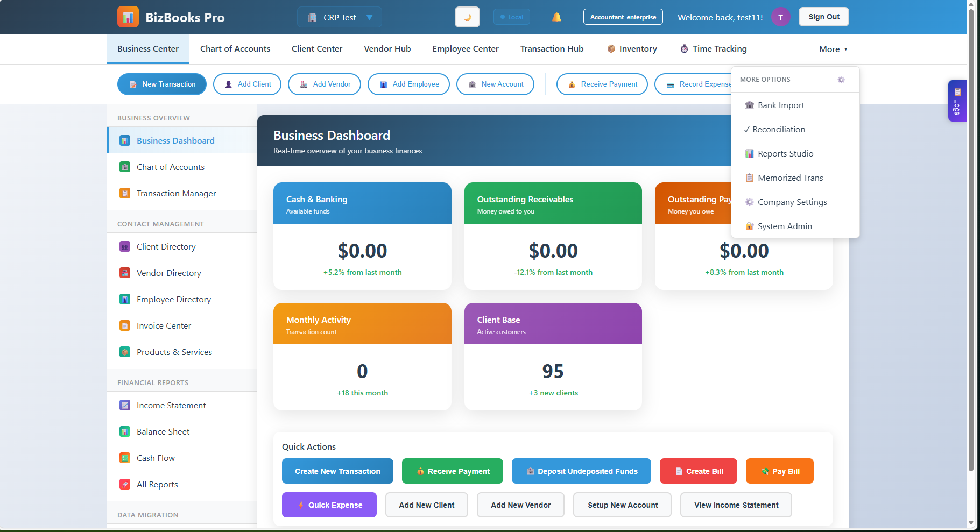Select the Reports Studio icon
This screenshot has height=532, width=980.
tap(750, 153)
